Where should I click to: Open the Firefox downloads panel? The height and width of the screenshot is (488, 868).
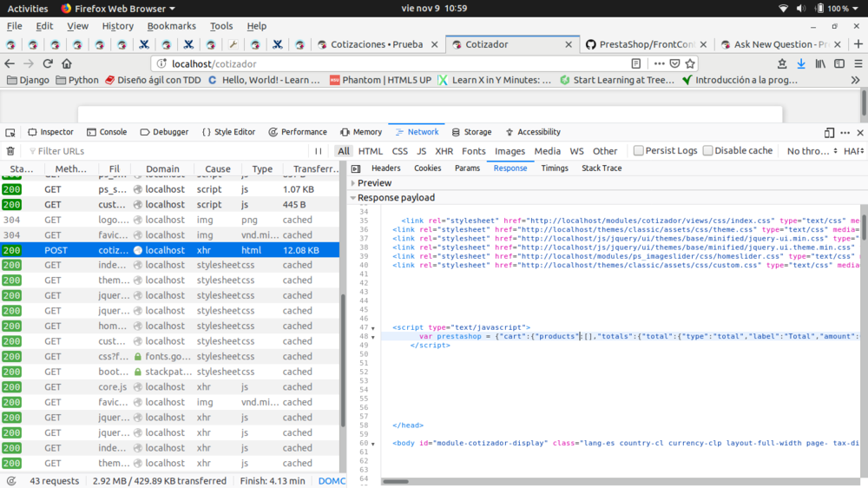point(800,63)
